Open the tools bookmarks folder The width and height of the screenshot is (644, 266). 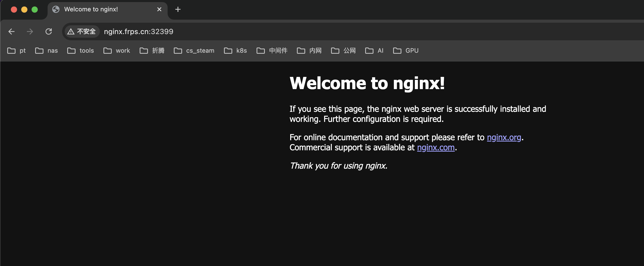tap(80, 51)
